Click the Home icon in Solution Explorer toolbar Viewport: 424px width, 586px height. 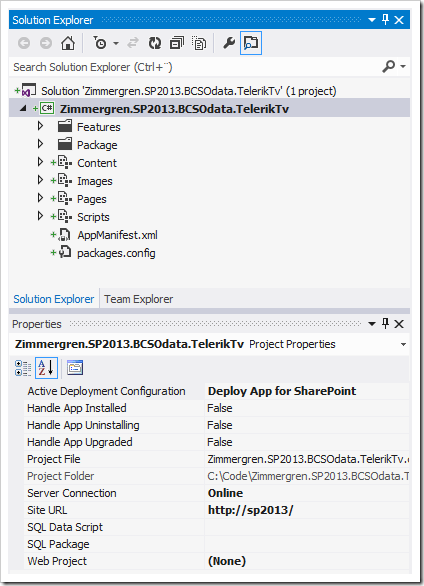[x=68, y=43]
